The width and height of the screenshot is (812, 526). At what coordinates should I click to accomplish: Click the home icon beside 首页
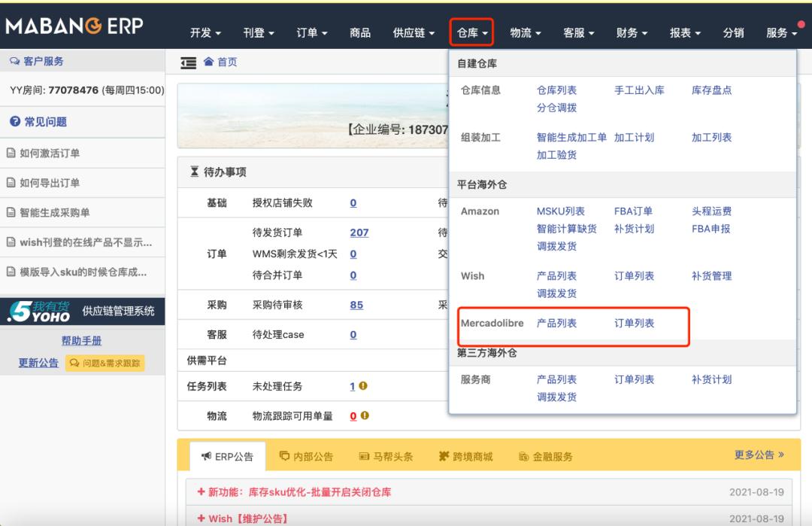pyautogui.click(x=208, y=62)
